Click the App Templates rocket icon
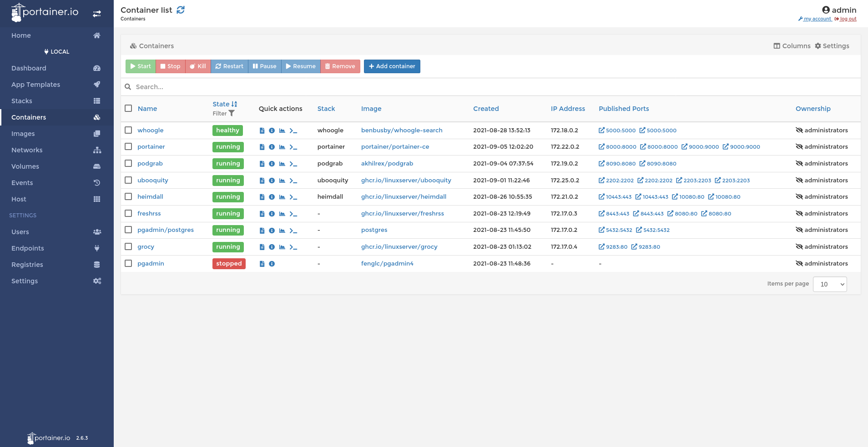Screen dimensions: 868x447 click(x=97, y=85)
